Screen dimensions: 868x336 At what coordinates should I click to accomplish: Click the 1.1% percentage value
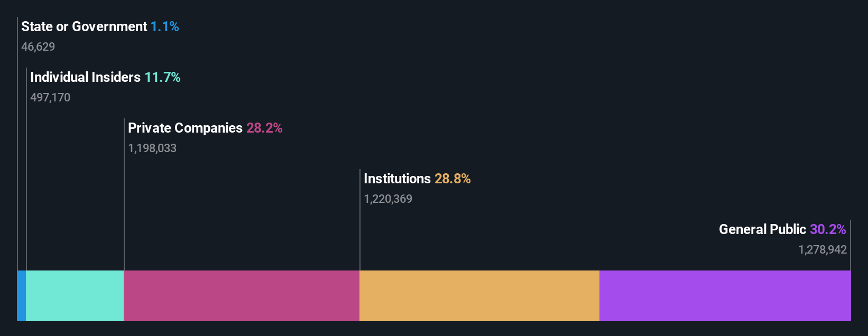click(165, 26)
